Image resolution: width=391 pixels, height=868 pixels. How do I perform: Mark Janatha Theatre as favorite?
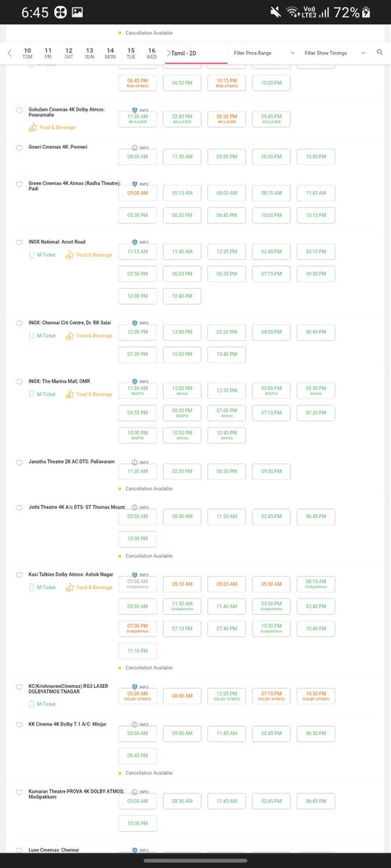(x=20, y=462)
